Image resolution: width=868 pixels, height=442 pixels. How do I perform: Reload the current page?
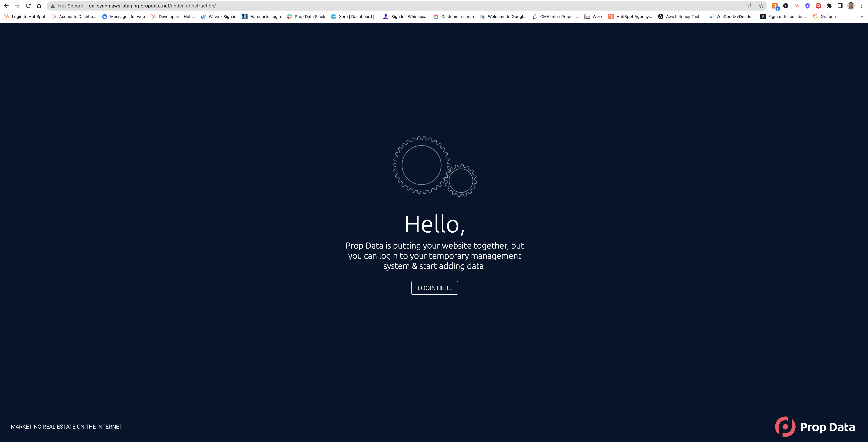pyautogui.click(x=28, y=6)
